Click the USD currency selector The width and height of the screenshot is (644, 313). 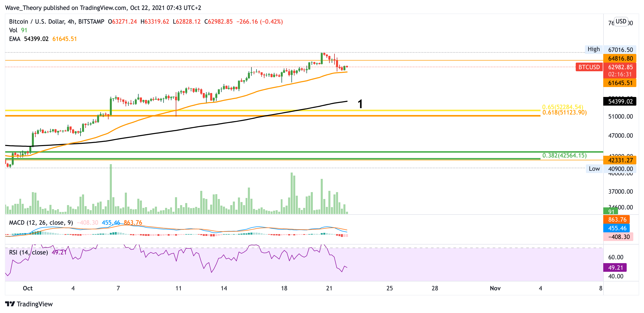621,21
